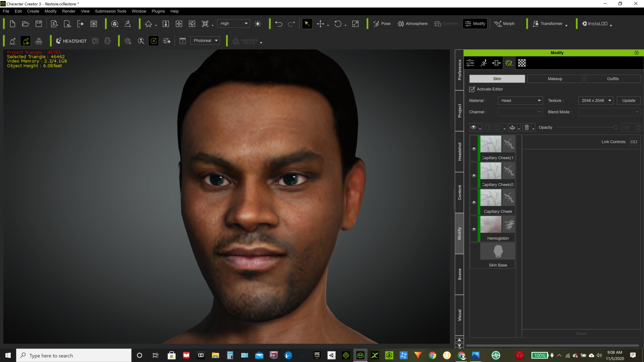
Task: Open File Explorer from the taskbar
Action: (x=215, y=355)
